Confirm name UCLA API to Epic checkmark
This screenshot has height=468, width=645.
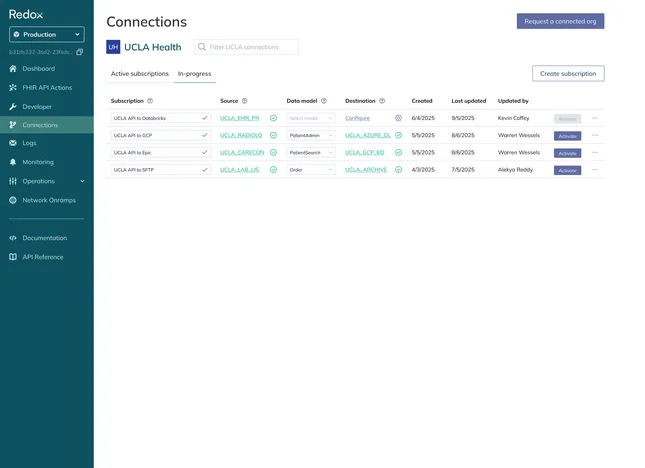[x=204, y=153]
